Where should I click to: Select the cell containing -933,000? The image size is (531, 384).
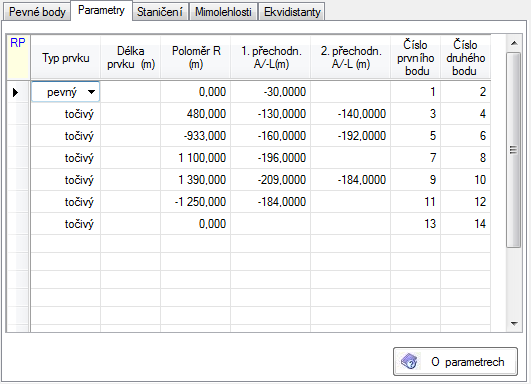(195, 136)
